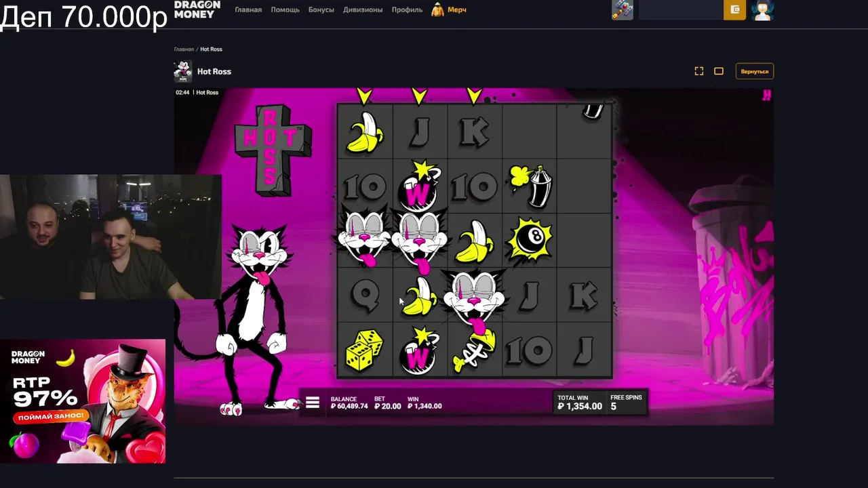Image resolution: width=868 pixels, height=488 pixels.
Task: Open the Бонусы menu item
Action: (321, 10)
